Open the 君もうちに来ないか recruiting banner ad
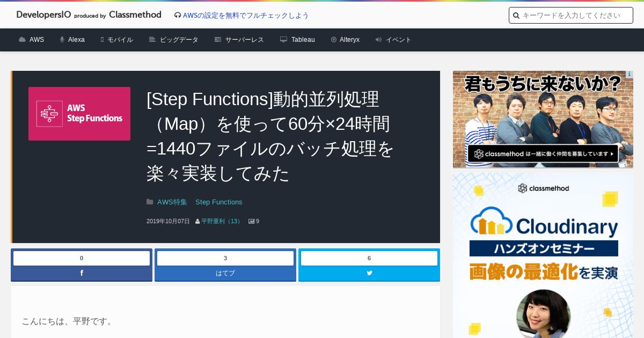Screen dimensions: 644x338 point(543,119)
